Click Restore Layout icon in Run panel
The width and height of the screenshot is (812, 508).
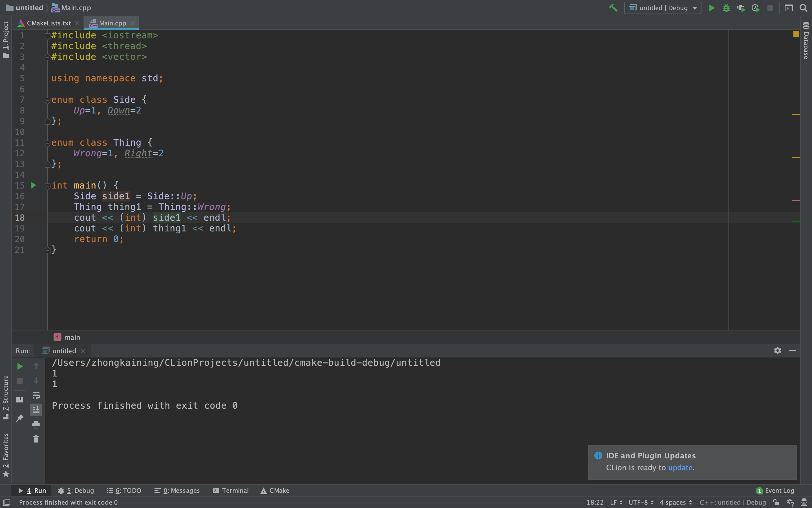point(20,399)
